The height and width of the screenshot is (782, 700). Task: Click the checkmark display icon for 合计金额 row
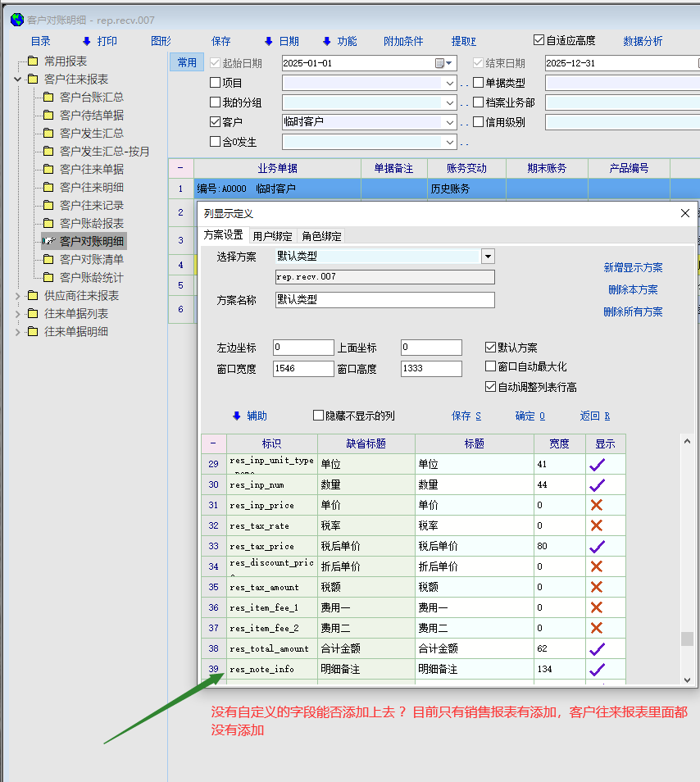pyautogui.click(x=597, y=648)
